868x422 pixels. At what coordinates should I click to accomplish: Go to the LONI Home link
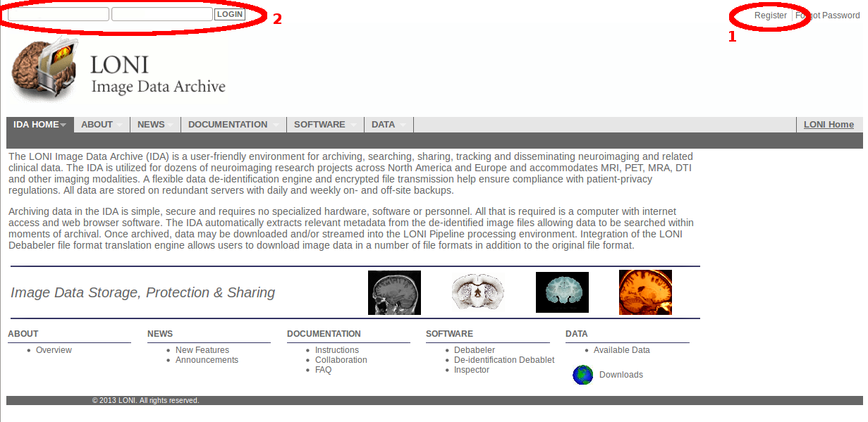click(x=829, y=125)
